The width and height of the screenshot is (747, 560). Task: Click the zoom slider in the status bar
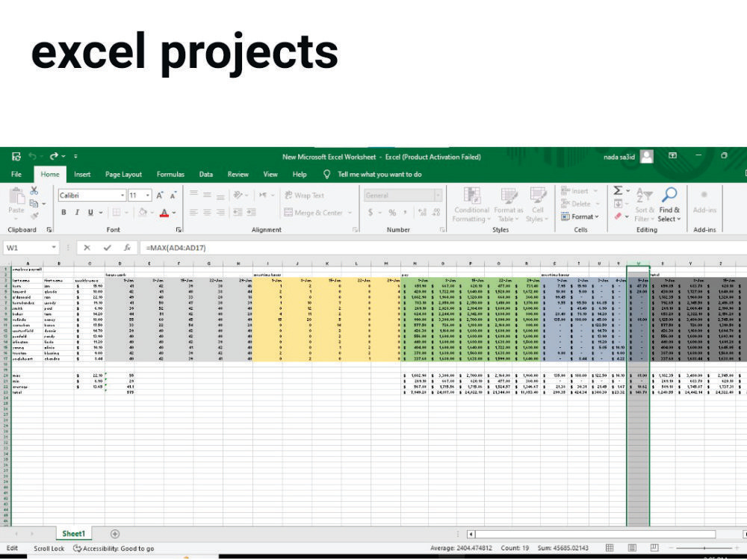pyautogui.click(x=704, y=548)
